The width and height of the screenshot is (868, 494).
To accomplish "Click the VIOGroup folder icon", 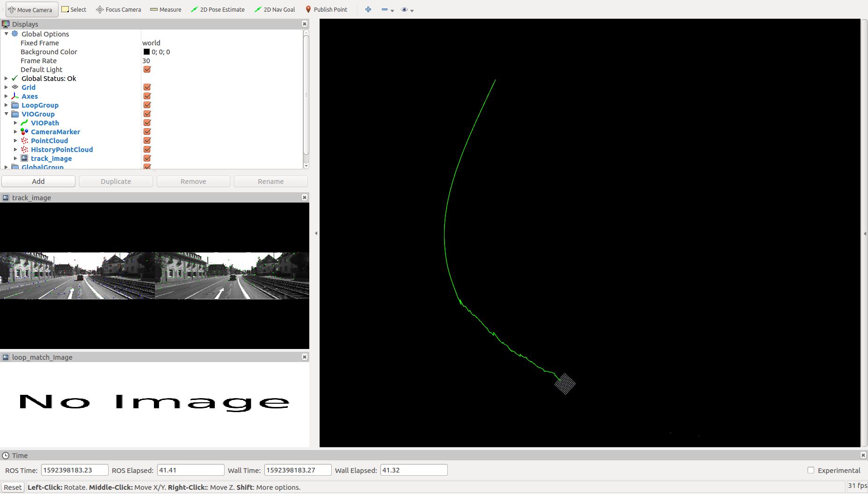I will click(15, 114).
